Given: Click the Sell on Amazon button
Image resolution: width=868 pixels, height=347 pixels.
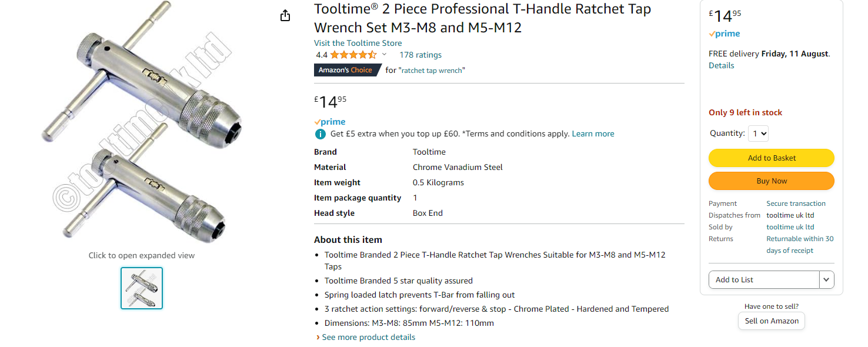Looking at the screenshot, I should click(772, 321).
